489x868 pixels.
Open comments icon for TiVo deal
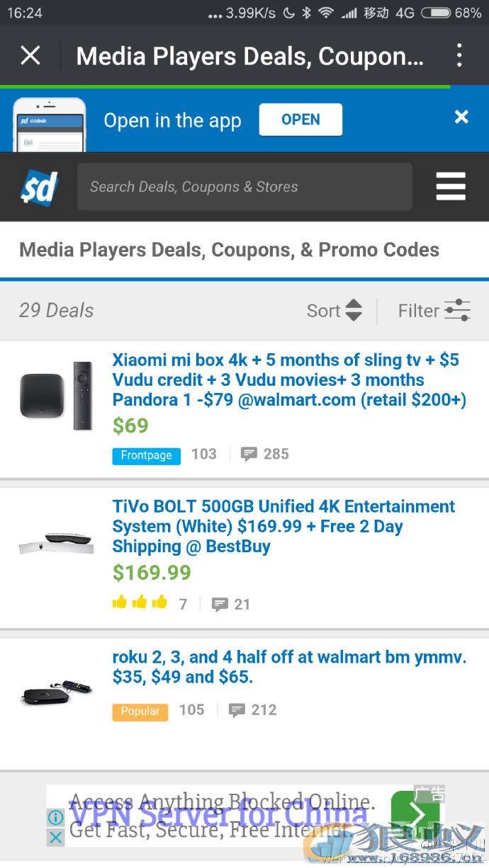pyautogui.click(x=231, y=604)
